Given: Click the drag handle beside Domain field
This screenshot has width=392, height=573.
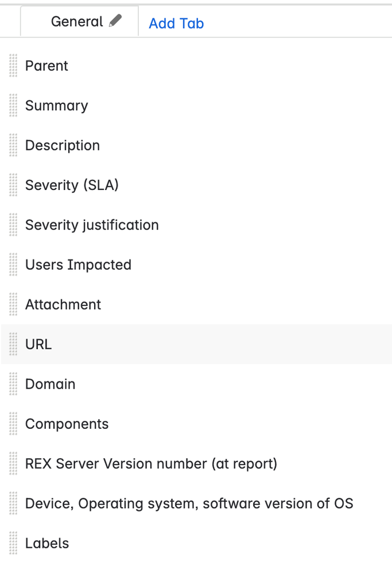Looking at the screenshot, I should coord(12,384).
